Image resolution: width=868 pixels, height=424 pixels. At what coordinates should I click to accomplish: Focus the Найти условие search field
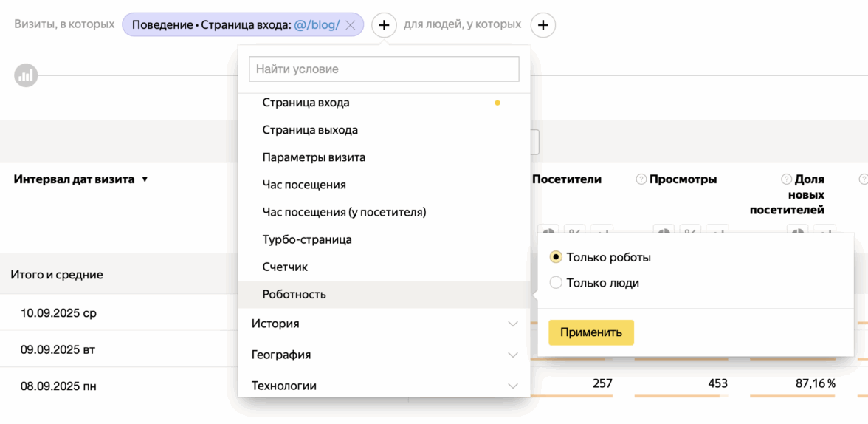(x=384, y=69)
